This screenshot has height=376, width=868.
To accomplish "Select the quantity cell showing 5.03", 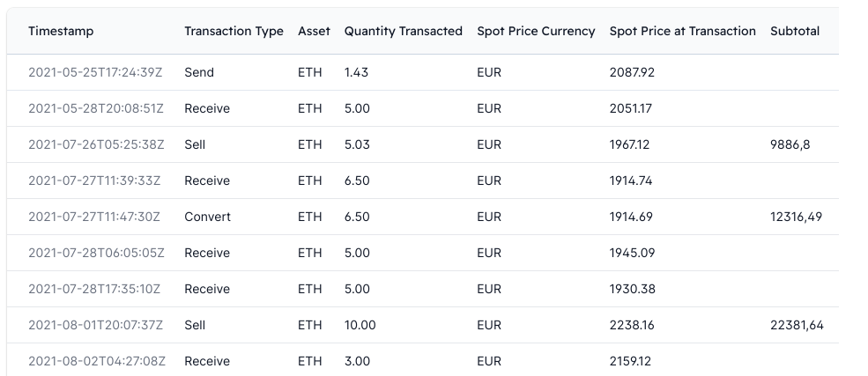I will point(357,144).
